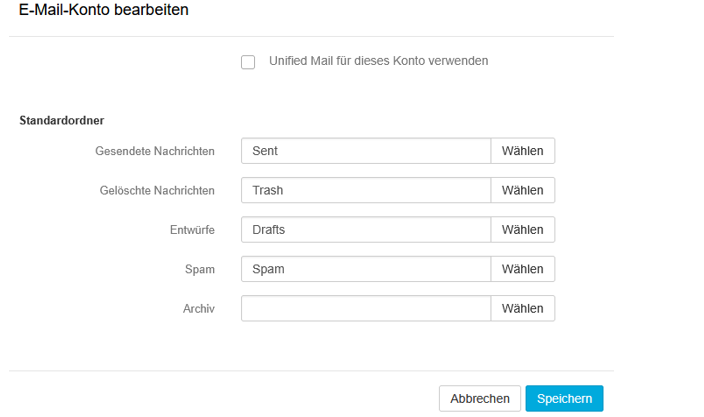
Task: Click the Gesendete Nachrichten input field
Action: [365, 151]
